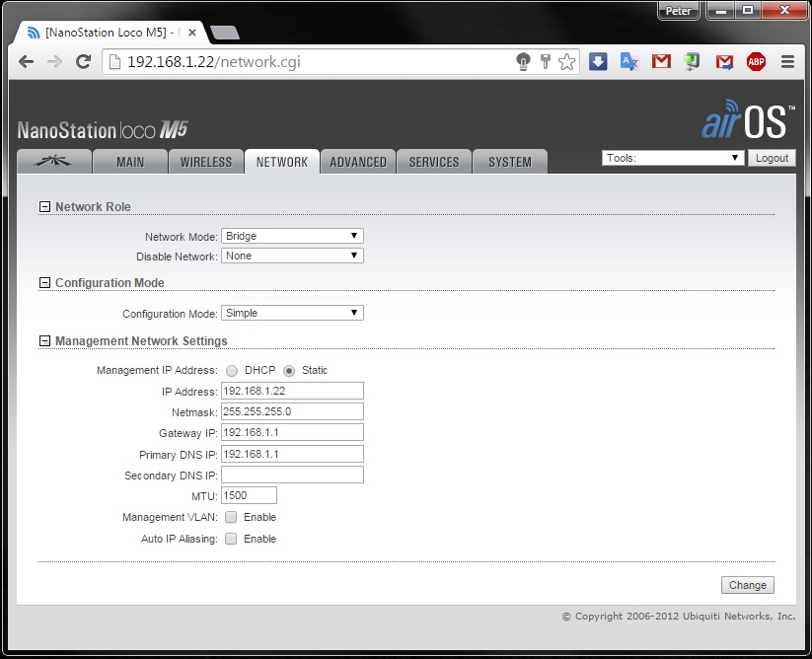Open the blue download arrow extension
812x659 pixels.
coord(598,61)
